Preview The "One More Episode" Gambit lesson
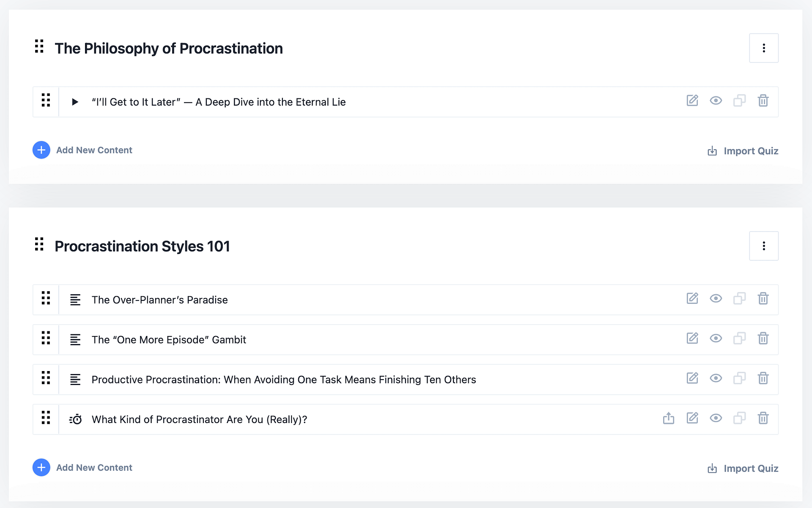Viewport: 812px width, 508px height. (716, 338)
